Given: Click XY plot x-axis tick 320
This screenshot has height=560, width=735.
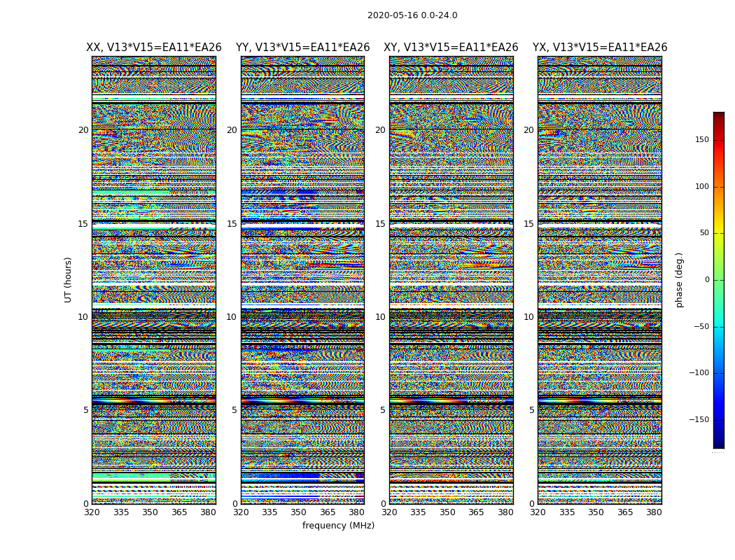Looking at the screenshot, I should (x=389, y=512).
